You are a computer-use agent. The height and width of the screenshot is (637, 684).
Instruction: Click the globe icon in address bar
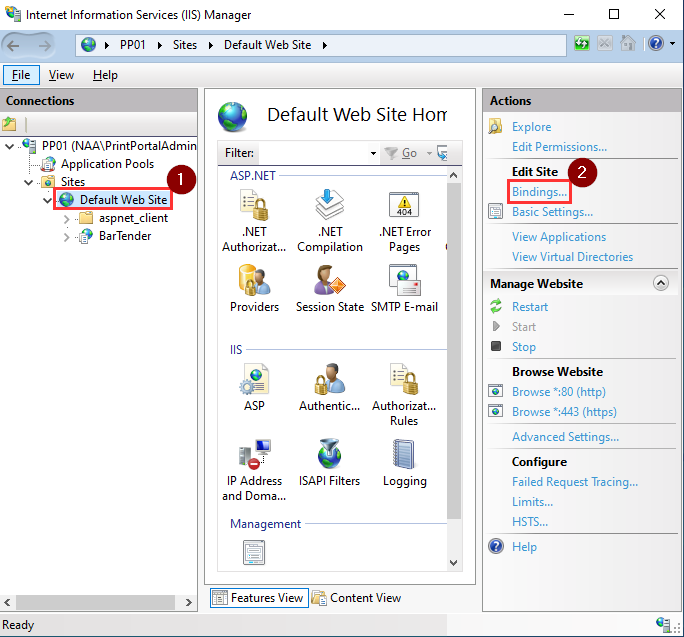pos(89,45)
